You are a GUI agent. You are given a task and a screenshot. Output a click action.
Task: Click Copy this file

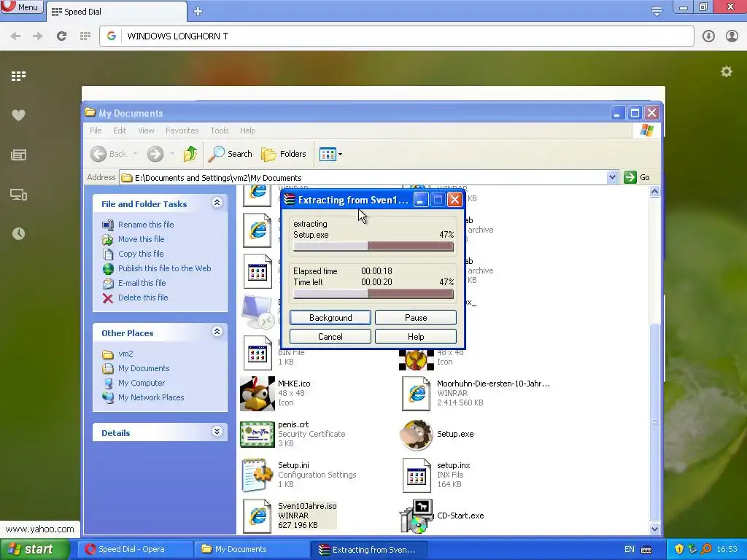click(141, 254)
